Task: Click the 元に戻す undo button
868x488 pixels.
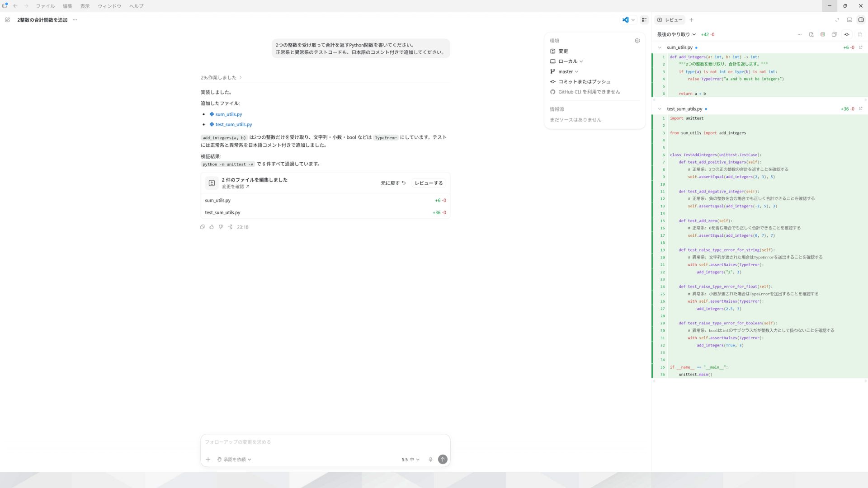Action: (393, 183)
